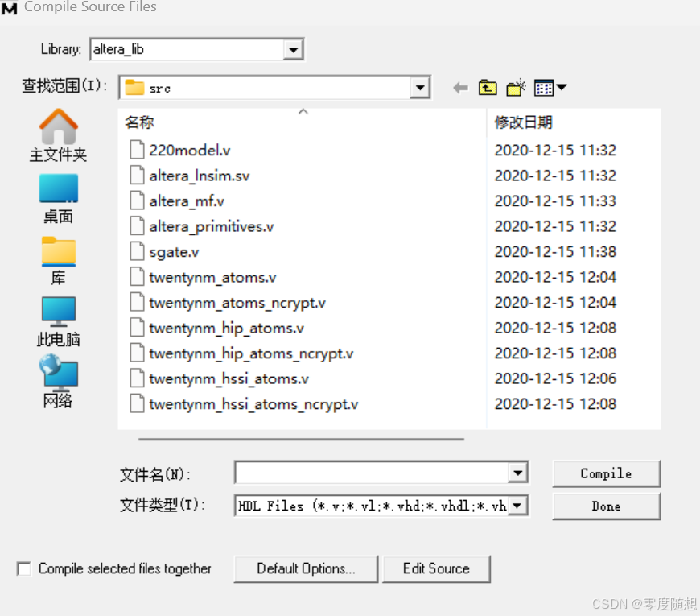Click the altera_lib library field

pos(187,50)
